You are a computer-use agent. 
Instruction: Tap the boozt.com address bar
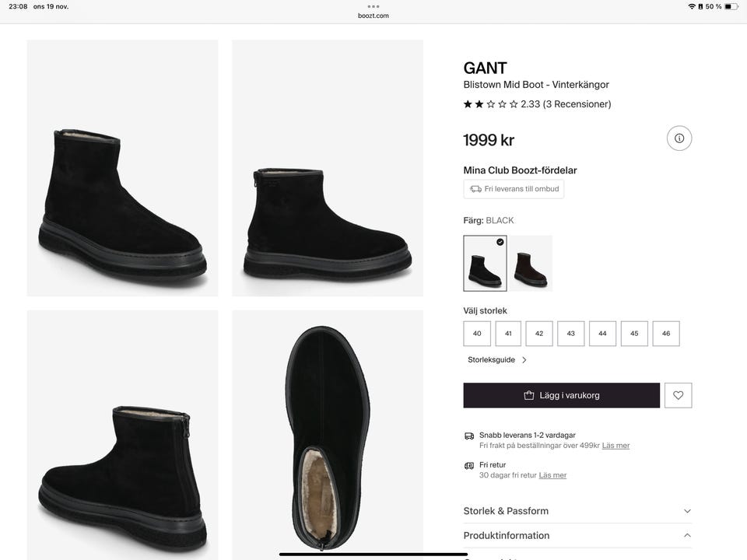coord(373,16)
